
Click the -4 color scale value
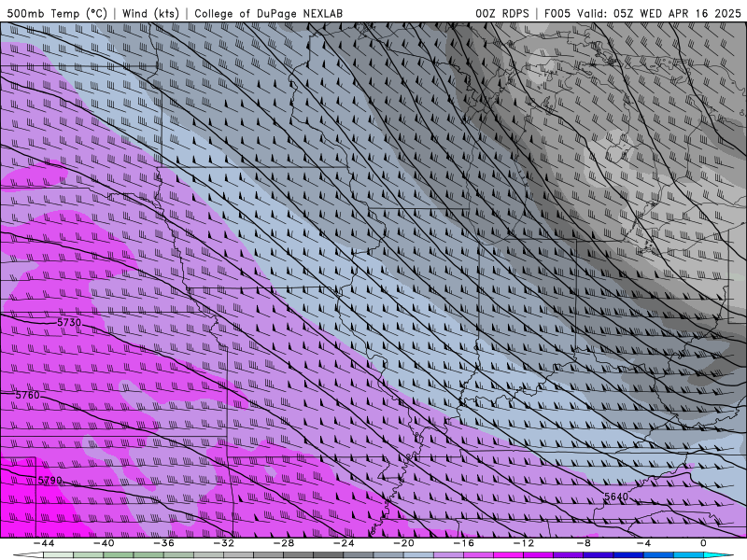point(643,543)
